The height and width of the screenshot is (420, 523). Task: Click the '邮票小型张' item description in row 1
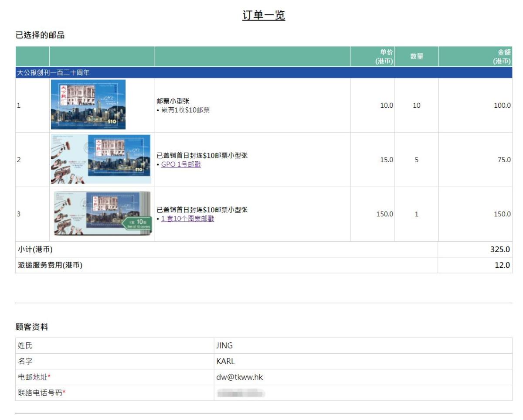pyautogui.click(x=173, y=101)
